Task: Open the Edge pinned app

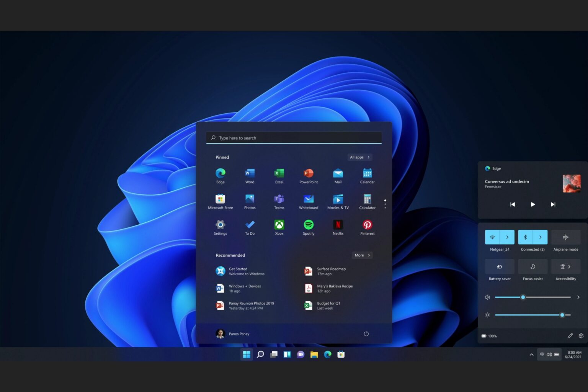Action: click(x=220, y=176)
